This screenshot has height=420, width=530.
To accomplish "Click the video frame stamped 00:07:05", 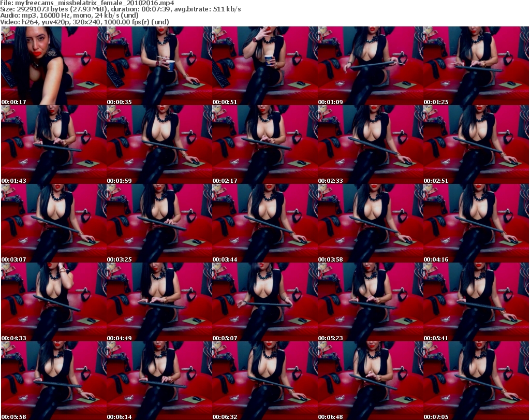I will click(x=476, y=381).
